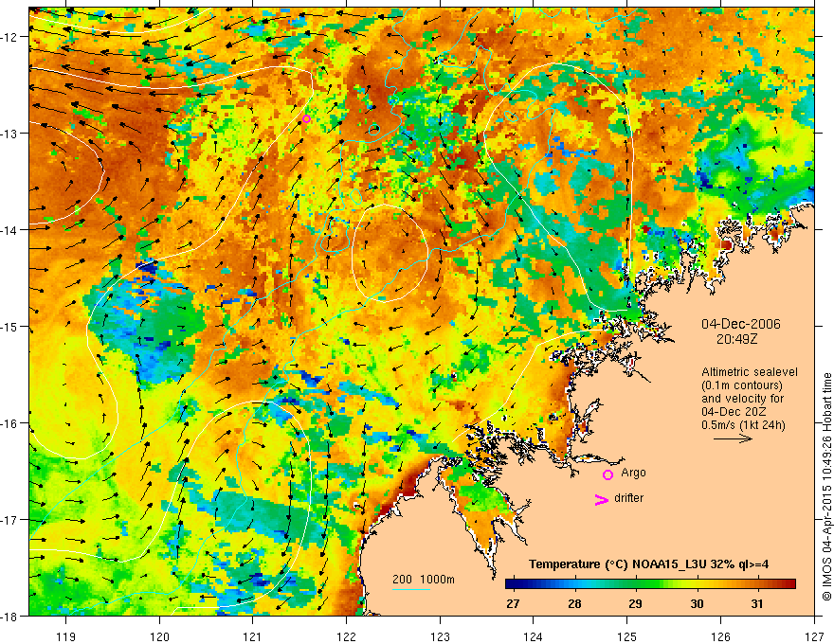Click the '20:49Z' time text
This screenshot has height=644, width=834.
click(x=736, y=338)
